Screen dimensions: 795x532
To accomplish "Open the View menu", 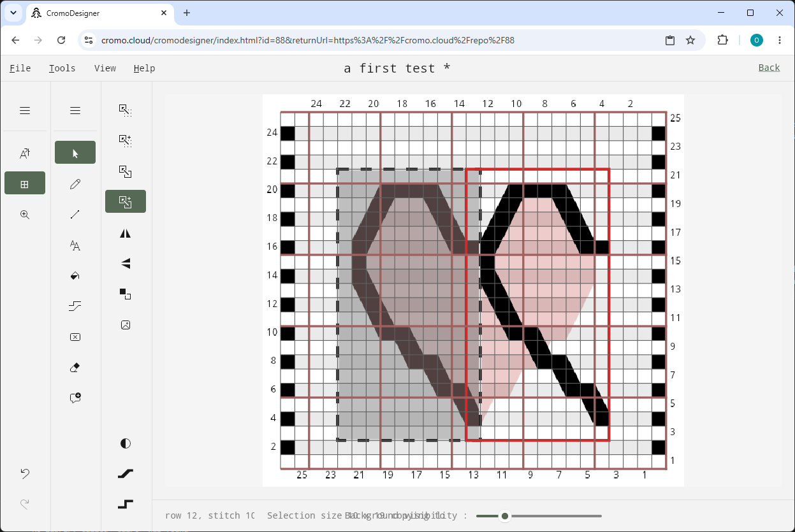I will coord(105,68).
